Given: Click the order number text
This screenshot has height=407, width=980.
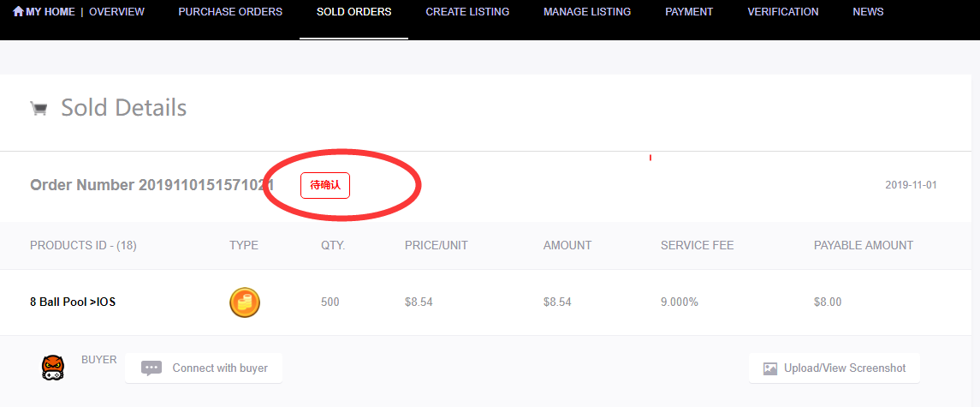Looking at the screenshot, I should 151,185.
